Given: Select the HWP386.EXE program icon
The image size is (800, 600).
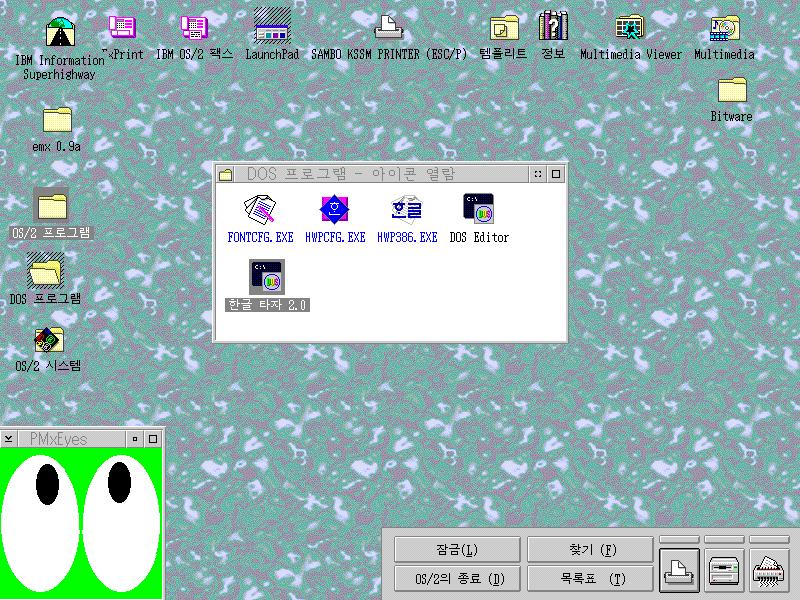Looking at the screenshot, I should (x=407, y=209).
